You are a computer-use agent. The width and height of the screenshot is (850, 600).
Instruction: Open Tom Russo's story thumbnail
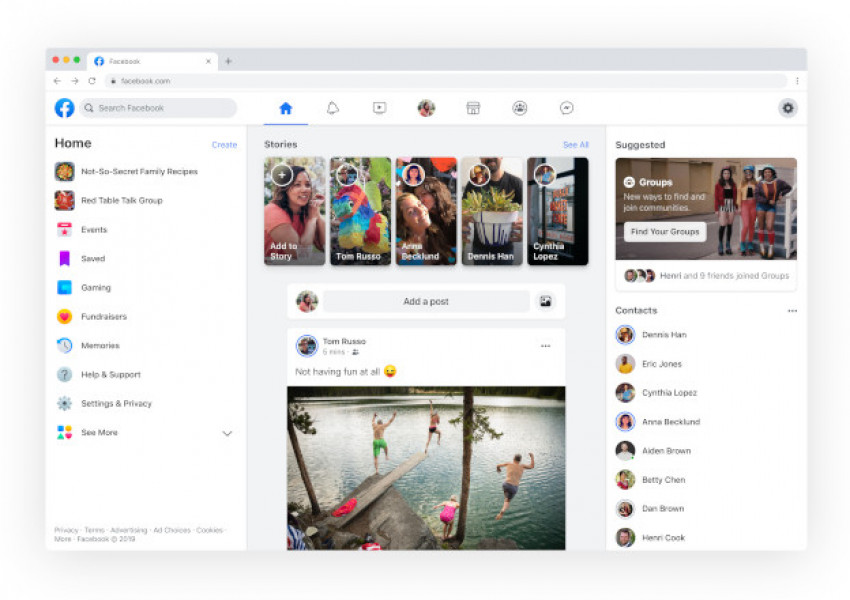(x=360, y=211)
